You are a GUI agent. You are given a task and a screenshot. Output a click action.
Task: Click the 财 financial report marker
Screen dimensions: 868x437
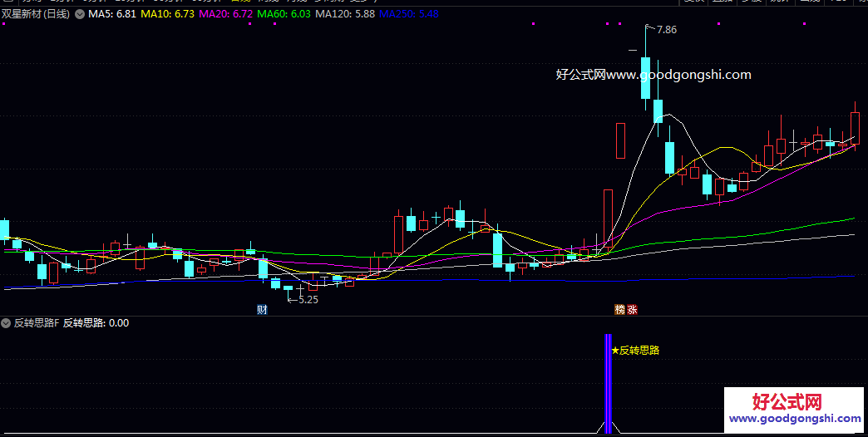pos(263,310)
